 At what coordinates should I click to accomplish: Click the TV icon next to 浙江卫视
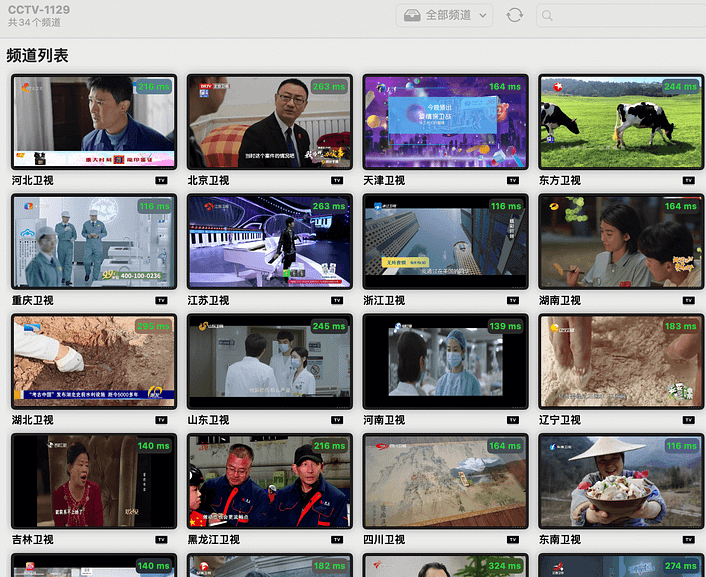[x=513, y=300]
